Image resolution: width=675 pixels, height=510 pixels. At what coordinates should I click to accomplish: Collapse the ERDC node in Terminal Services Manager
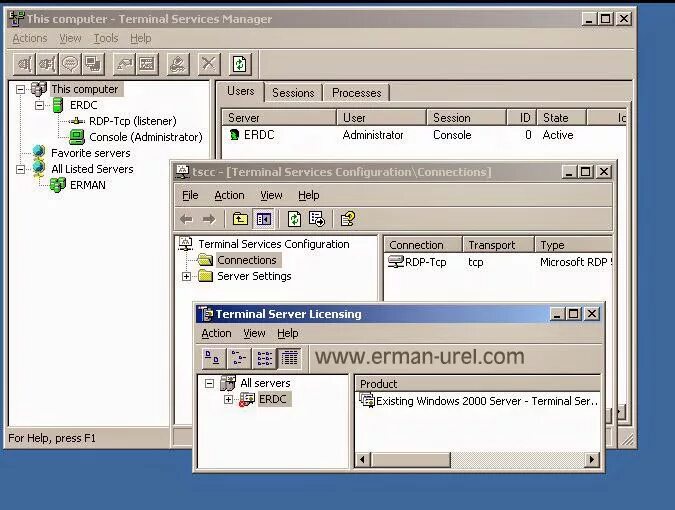39,105
